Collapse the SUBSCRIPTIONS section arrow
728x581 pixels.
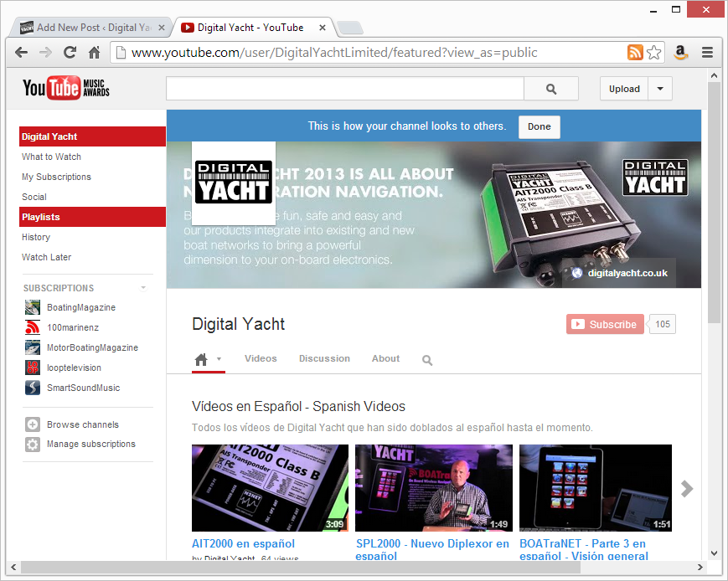click(x=143, y=287)
